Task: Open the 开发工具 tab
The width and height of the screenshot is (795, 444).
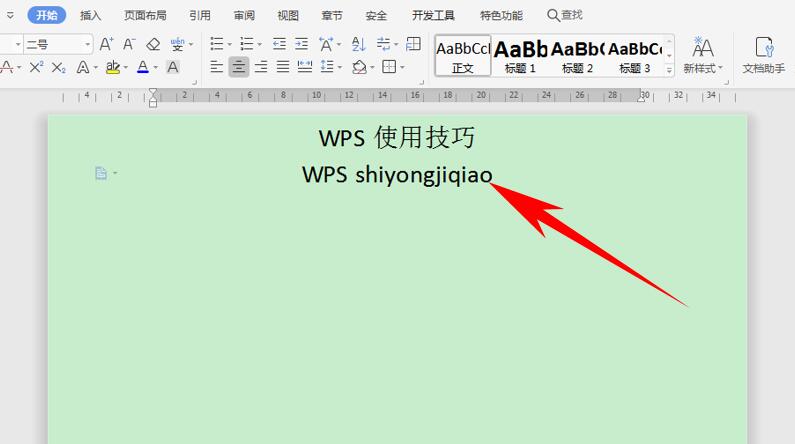Action: point(433,16)
